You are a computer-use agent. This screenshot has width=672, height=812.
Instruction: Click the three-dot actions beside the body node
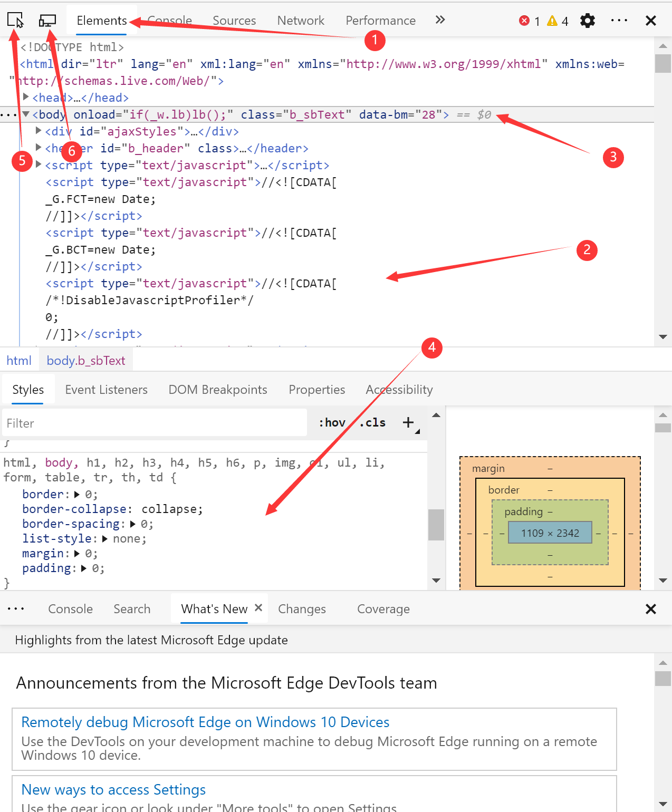[9, 115]
